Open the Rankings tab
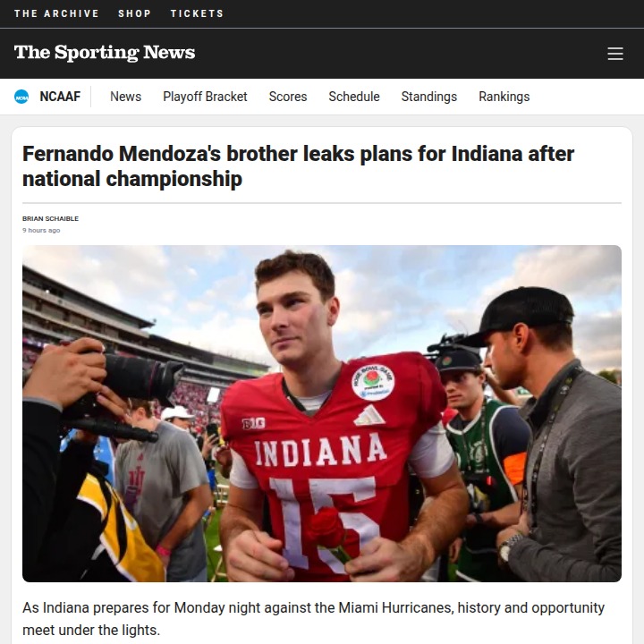Image resolution: width=644 pixels, height=644 pixels. point(504,97)
